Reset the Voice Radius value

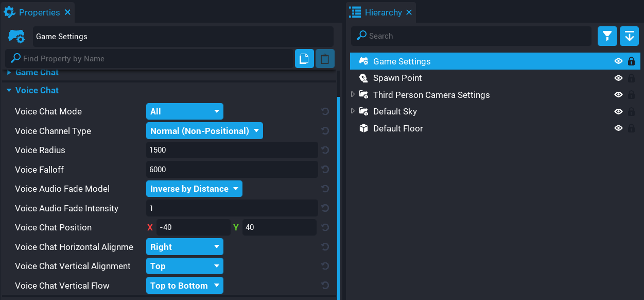pyautogui.click(x=325, y=150)
